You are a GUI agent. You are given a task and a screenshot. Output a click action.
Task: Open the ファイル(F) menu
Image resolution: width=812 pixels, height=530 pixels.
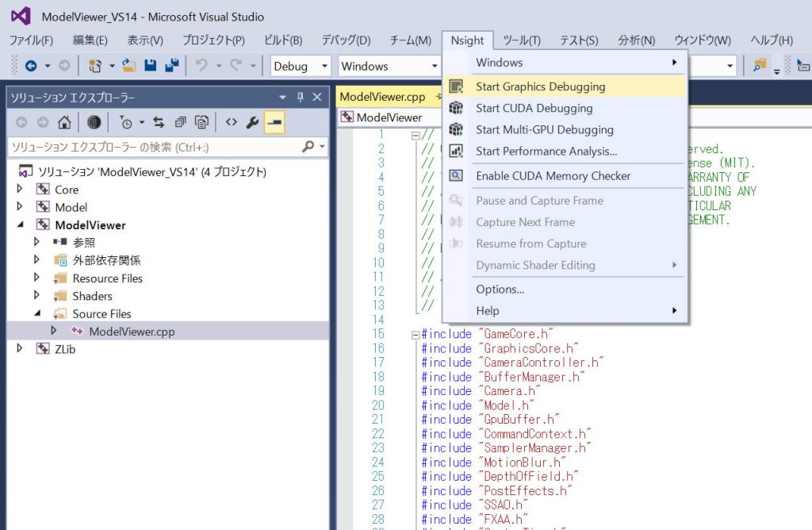31,40
